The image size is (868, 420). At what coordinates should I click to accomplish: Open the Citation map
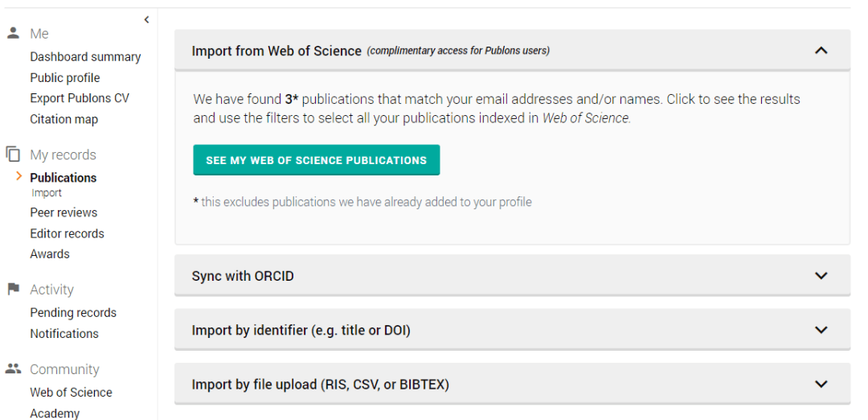63,119
